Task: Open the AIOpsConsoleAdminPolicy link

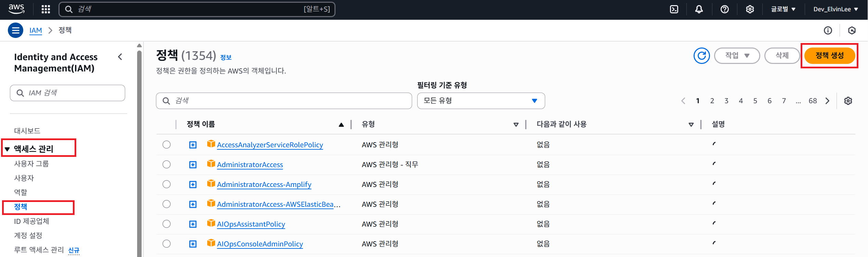Action: click(260, 244)
